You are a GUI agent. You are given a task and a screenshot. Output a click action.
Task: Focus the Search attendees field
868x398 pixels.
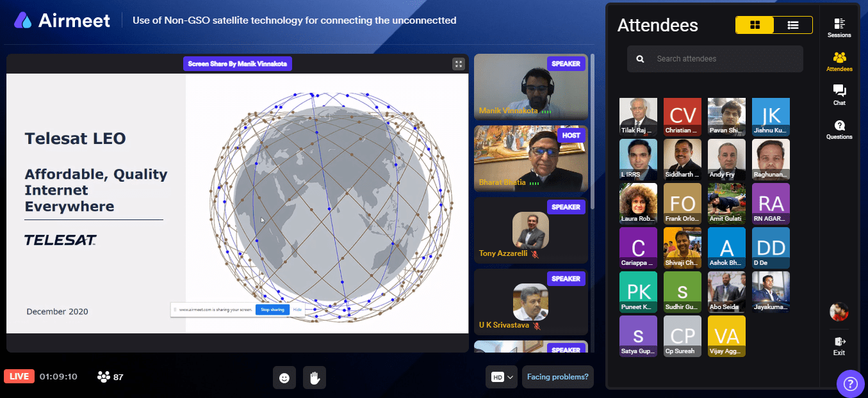(x=715, y=59)
